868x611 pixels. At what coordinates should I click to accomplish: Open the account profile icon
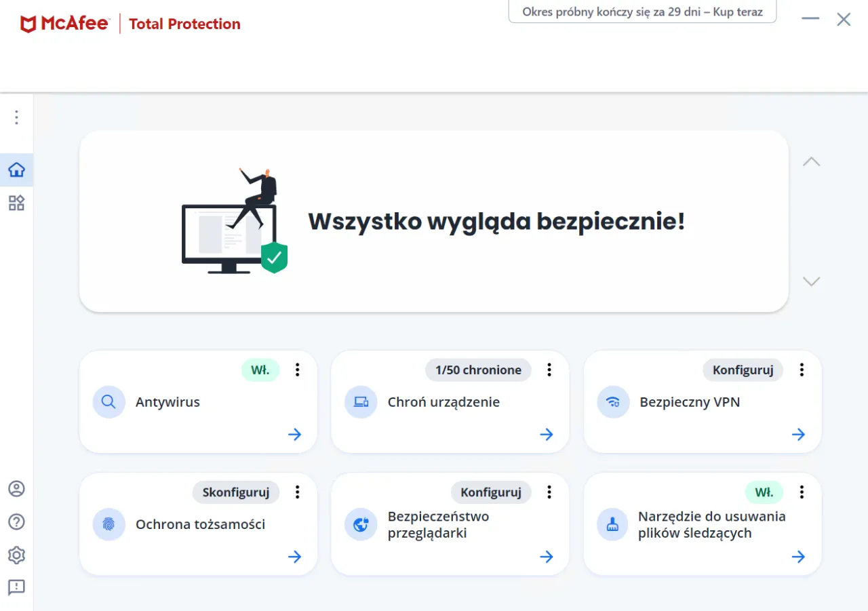pyautogui.click(x=16, y=488)
